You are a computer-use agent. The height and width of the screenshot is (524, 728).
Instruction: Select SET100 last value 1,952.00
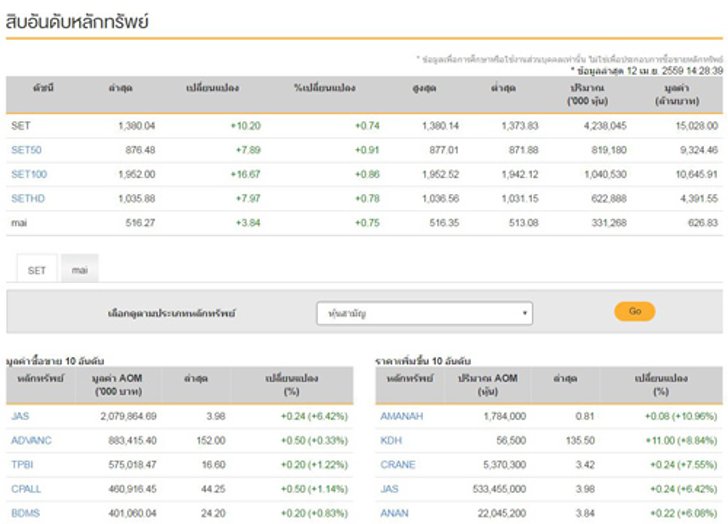click(x=136, y=174)
